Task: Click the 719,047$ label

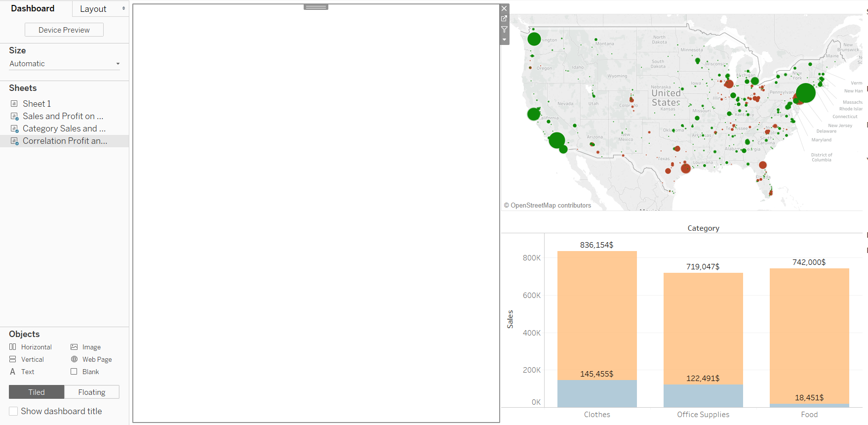Action: (703, 266)
